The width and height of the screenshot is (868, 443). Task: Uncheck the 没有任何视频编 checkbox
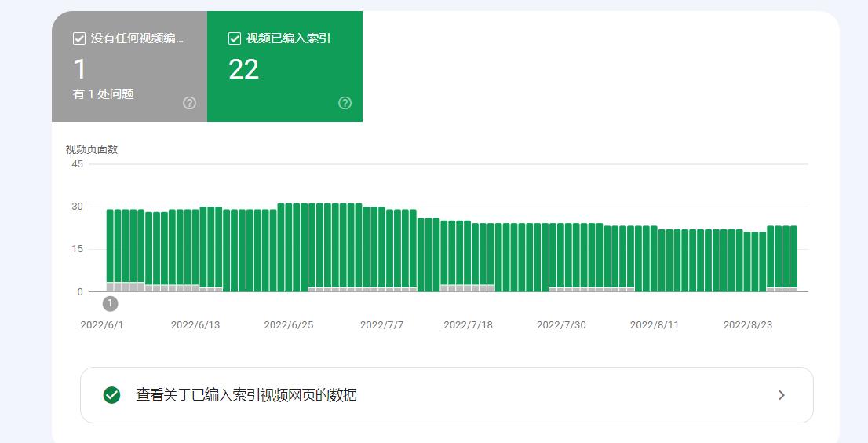click(79, 38)
